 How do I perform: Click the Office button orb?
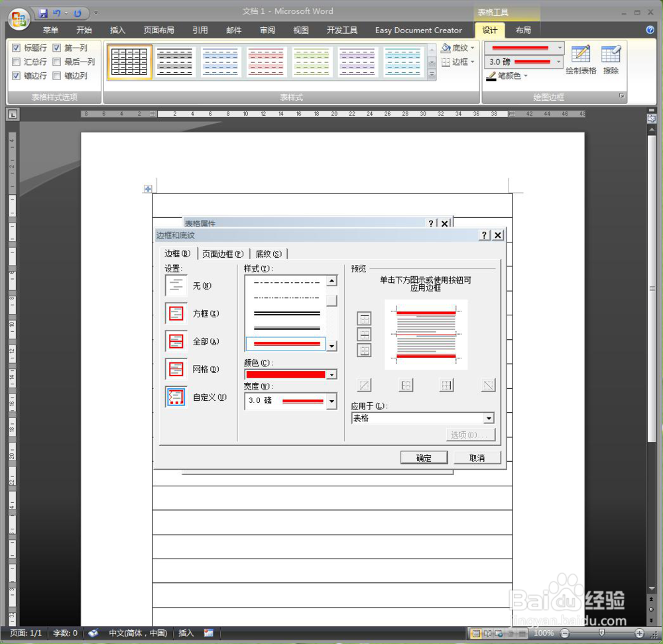point(19,19)
